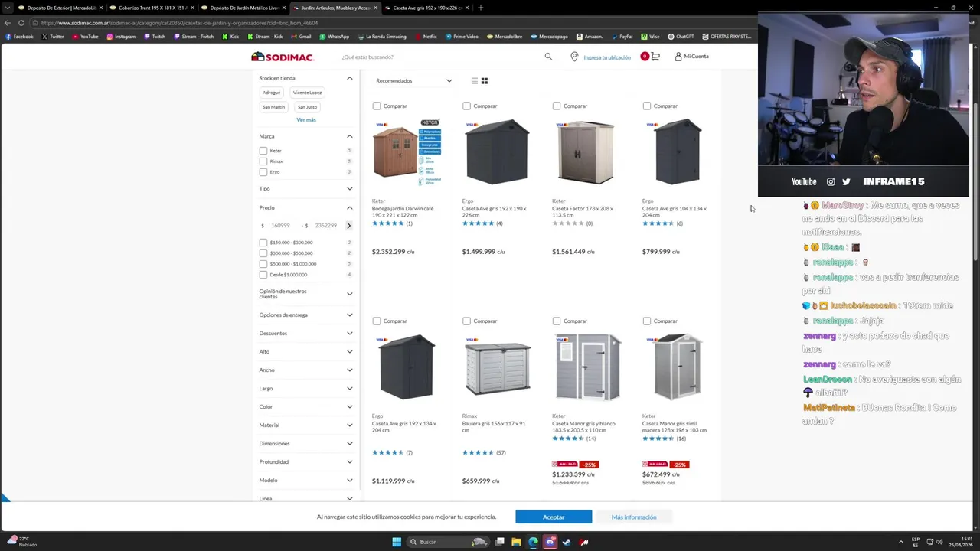Switch to grid view layout icon

[484, 80]
